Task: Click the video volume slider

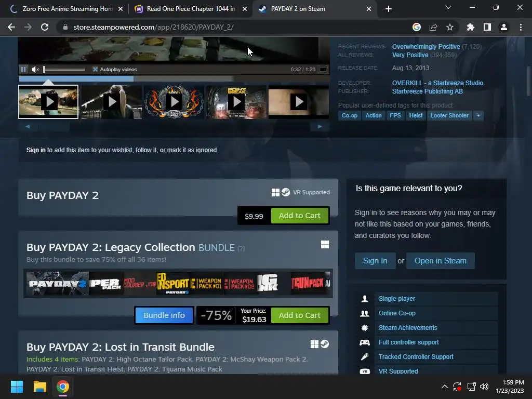Action: pos(64,70)
